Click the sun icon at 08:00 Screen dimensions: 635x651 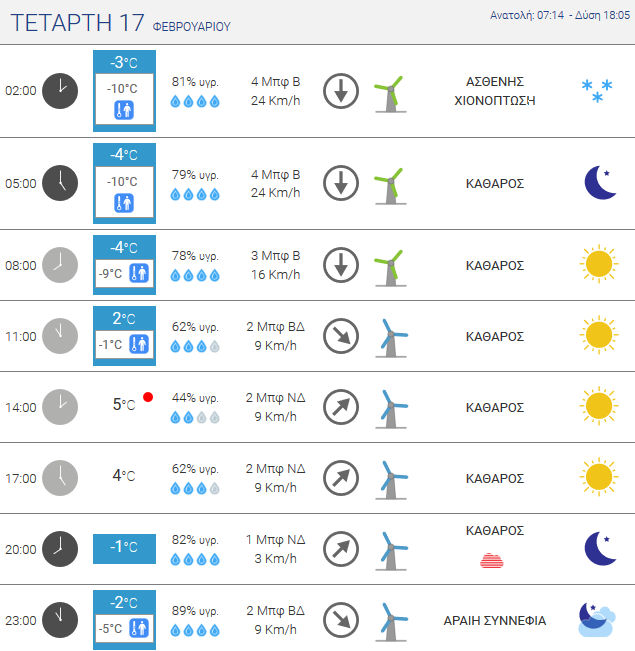[x=598, y=264]
